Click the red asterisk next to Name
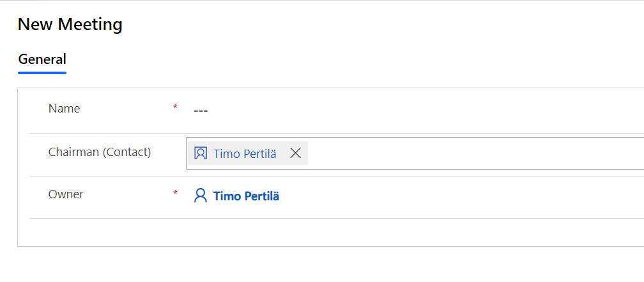This screenshot has width=644, height=282. tap(175, 108)
